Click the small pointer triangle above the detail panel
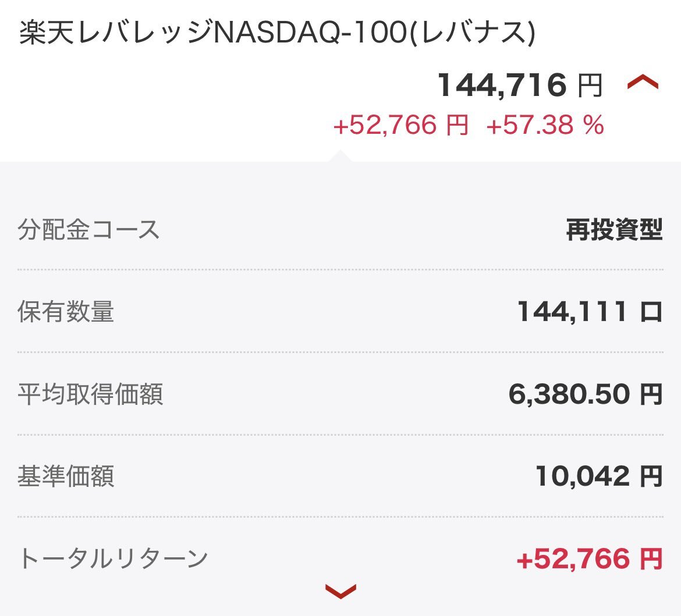This screenshot has width=681, height=616. tap(340, 156)
